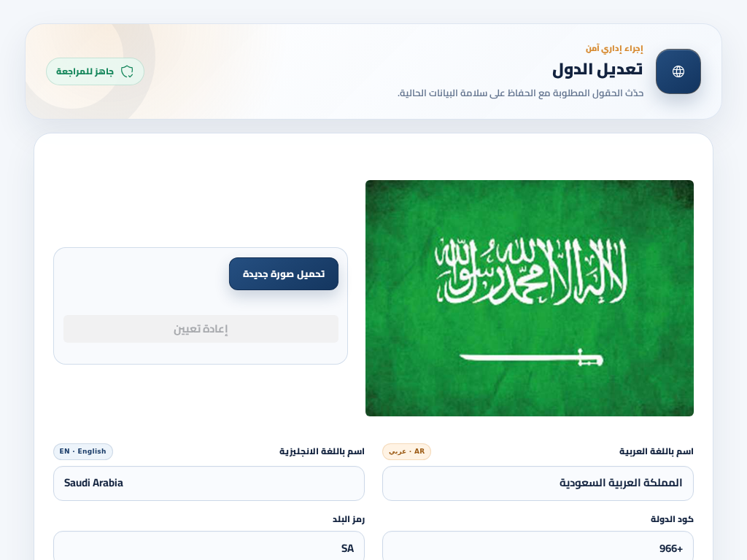Click the country code field +966

click(538, 546)
